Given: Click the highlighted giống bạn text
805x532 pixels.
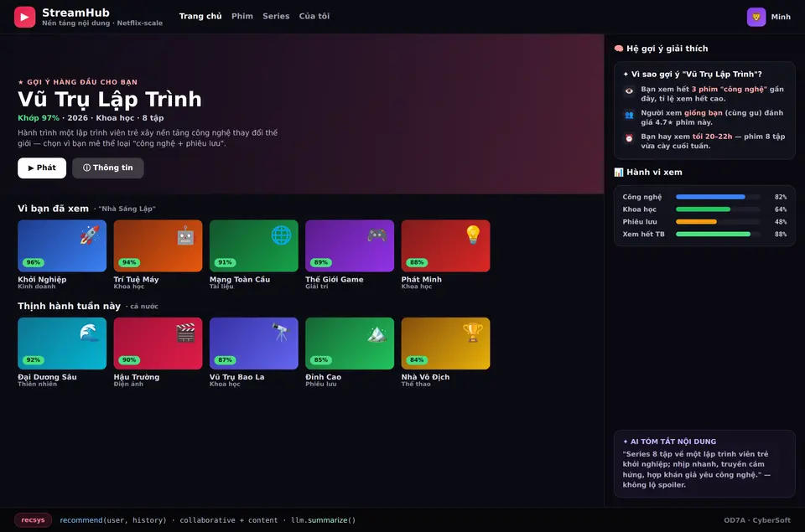Looking at the screenshot, I should 703,112.
